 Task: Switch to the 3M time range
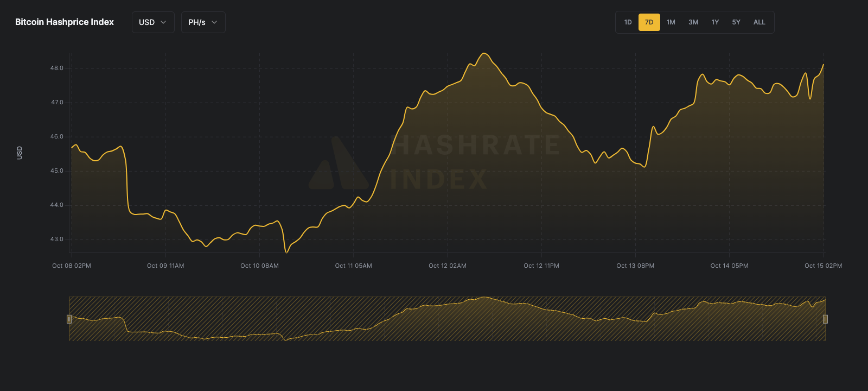[693, 22]
